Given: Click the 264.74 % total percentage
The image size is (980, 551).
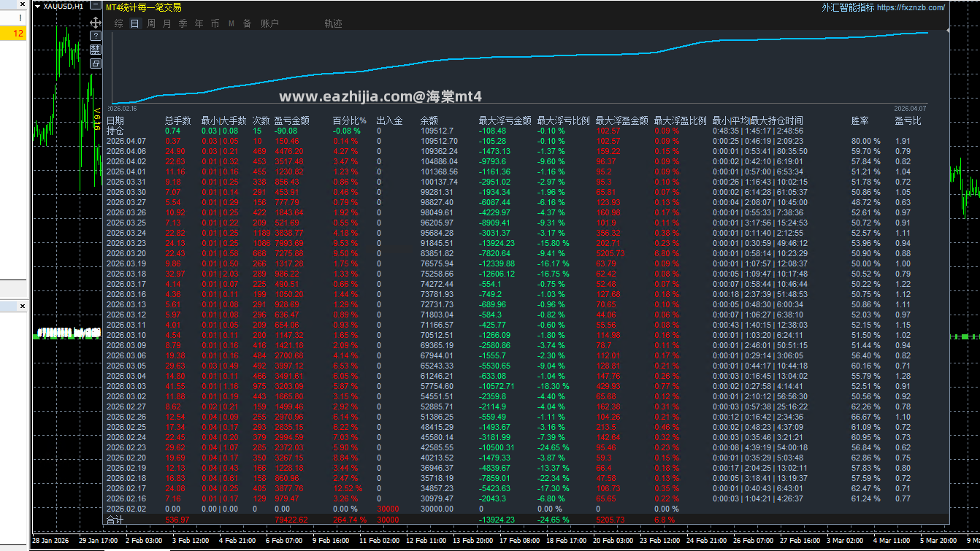Looking at the screenshot, I should pos(350,520).
